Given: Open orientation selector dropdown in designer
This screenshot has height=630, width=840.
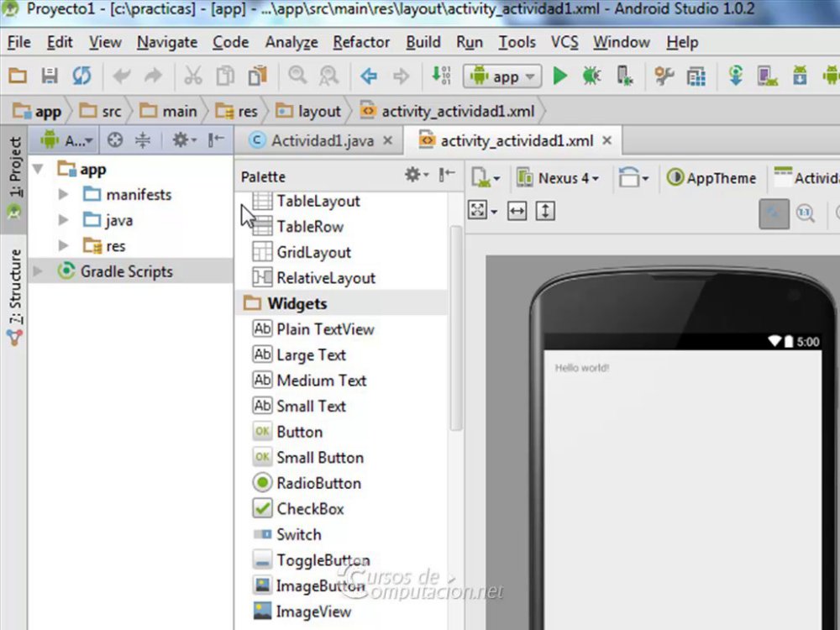Looking at the screenshot, I should [633, 177].
